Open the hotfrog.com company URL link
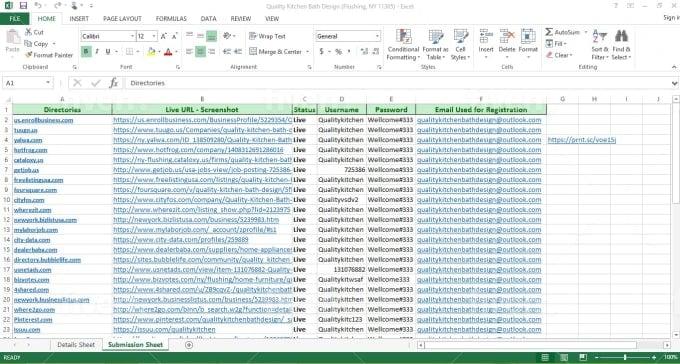Screen dimensions: 680x364 point(198,150)
